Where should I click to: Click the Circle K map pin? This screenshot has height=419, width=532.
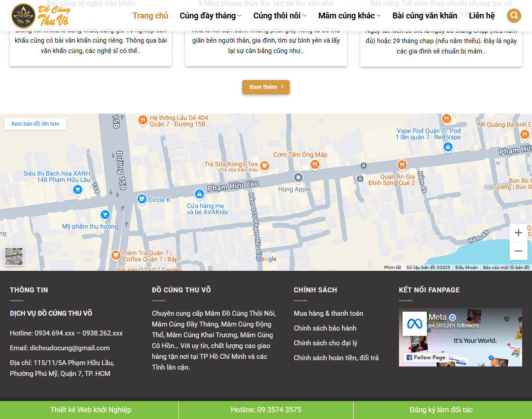pos(142,199)
